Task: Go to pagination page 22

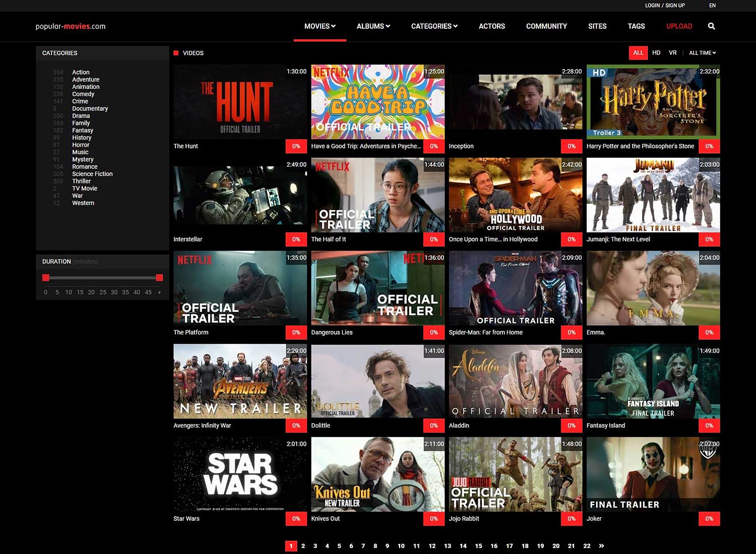Action: tap(587, 546)
